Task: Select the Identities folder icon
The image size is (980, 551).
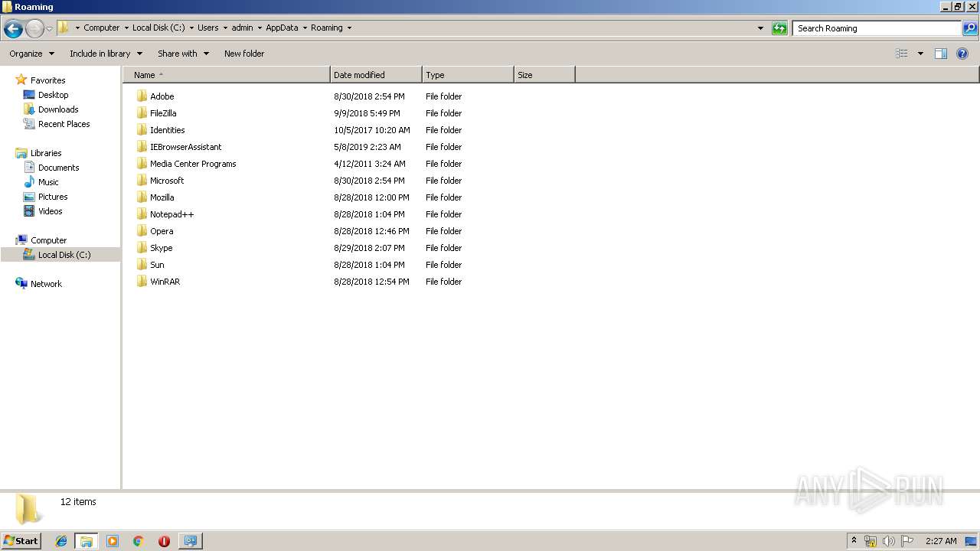Action: pos(142,130)
